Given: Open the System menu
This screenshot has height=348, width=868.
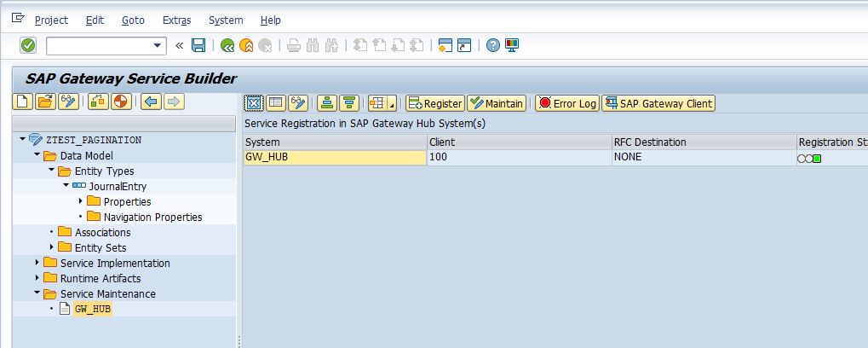Looking at the screenshot, I should point(226,20).
